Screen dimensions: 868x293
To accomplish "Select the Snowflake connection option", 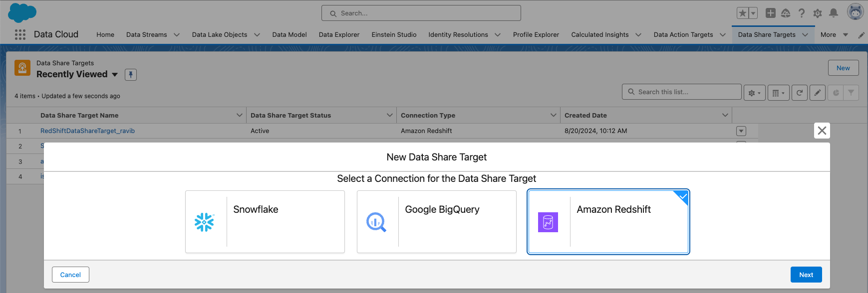I will click(x=265, y=222).
